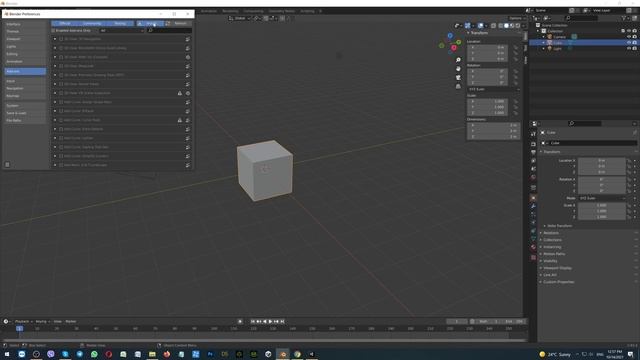Image resolution: width=640 pixels, height=360 pixels.
Task: Click Install button in add-ons header
Action: pyautogui.click(x=150, y=23)
